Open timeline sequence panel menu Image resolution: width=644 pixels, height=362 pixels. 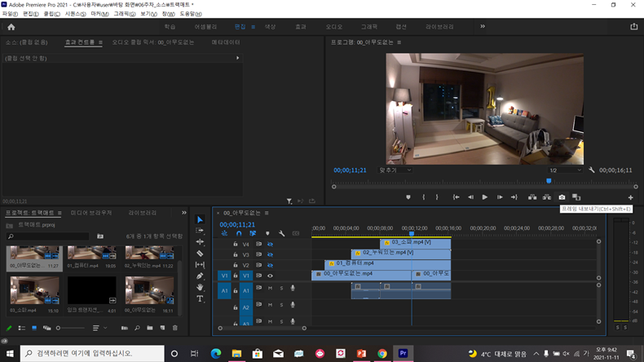(267, 213)
